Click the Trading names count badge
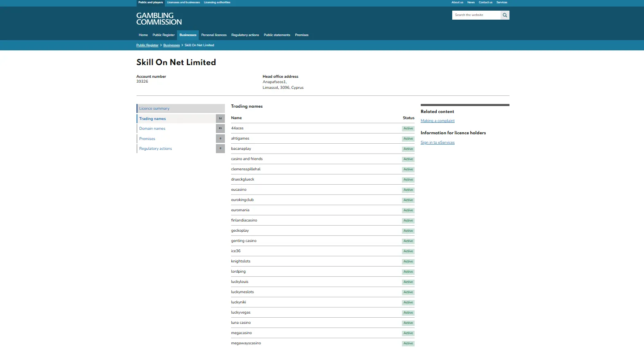 (220, 119)
